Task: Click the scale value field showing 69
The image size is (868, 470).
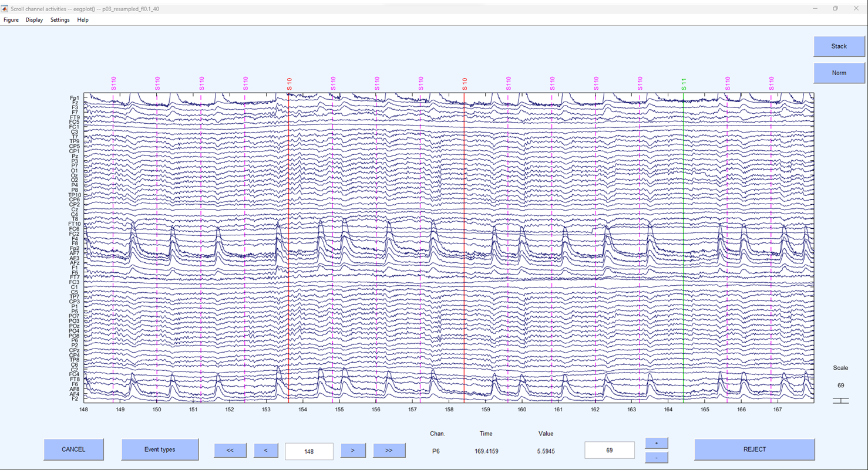Action: click(609, 449)
